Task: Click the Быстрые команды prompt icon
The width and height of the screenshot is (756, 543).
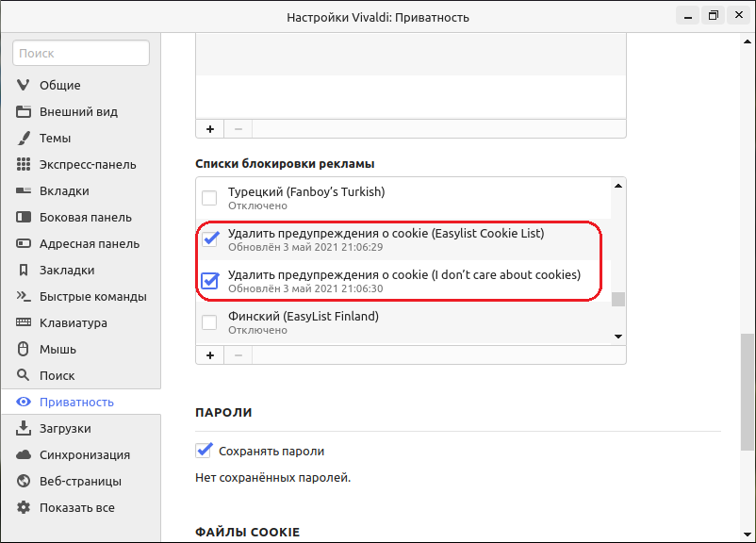Action: (24, 296)
